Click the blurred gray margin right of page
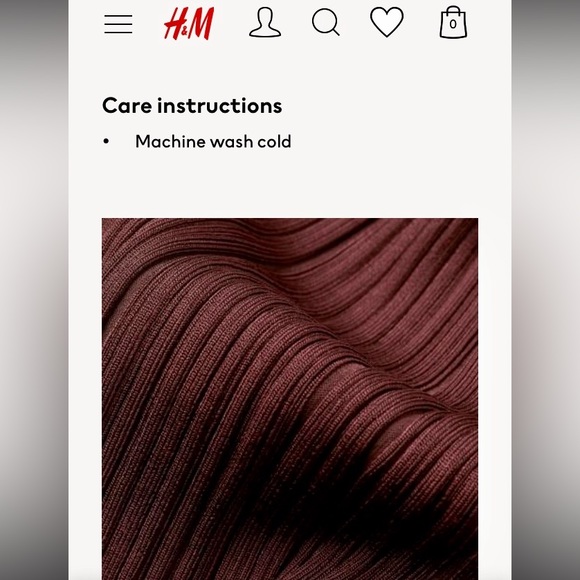Screen dimensions: 580x580 point(546,290)
